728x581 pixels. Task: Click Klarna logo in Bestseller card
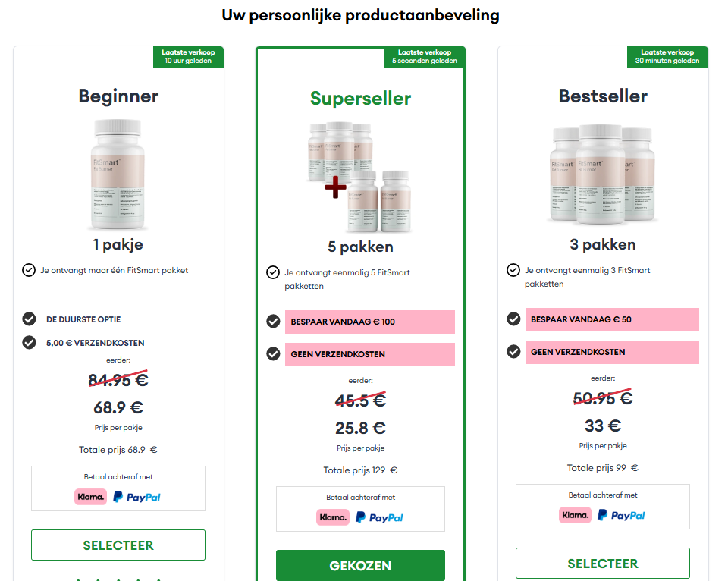[575, 515]
